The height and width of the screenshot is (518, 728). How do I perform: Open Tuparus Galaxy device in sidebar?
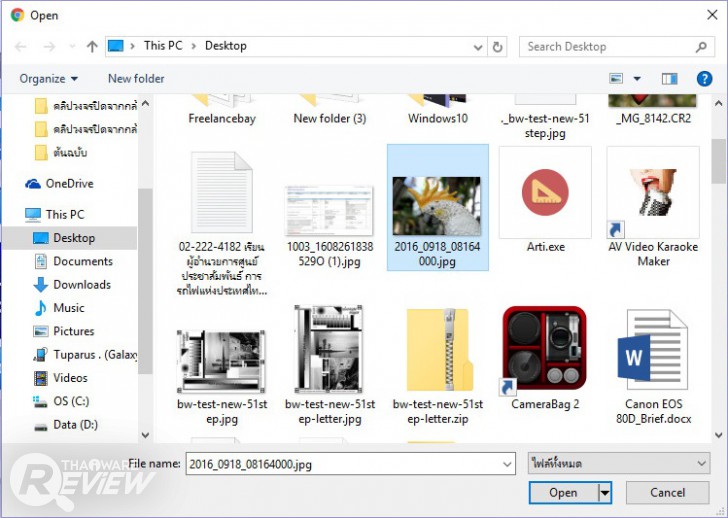coord(85,355)
